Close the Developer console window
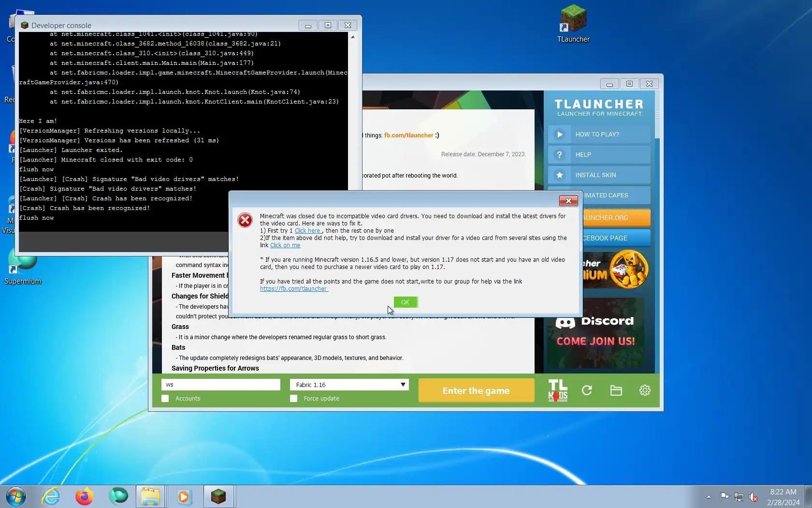This screenshot has height=508, width=812. point(348,25)
